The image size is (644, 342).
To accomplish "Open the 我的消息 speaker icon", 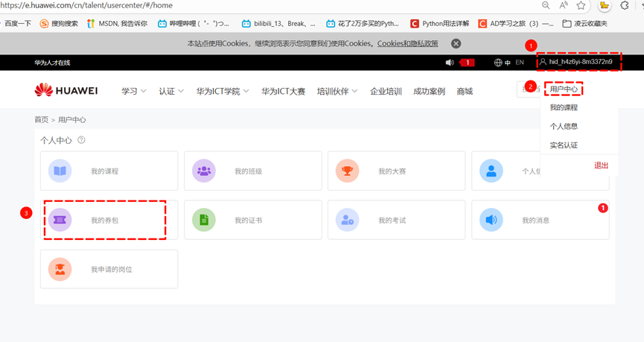I will pyautogui.click(x=491, y=220).
